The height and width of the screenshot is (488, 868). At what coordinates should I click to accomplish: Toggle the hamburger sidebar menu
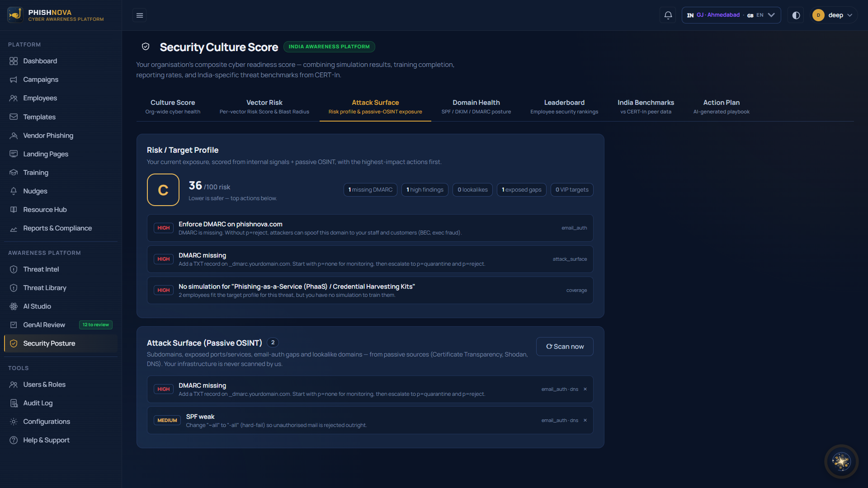coord(140,15)
